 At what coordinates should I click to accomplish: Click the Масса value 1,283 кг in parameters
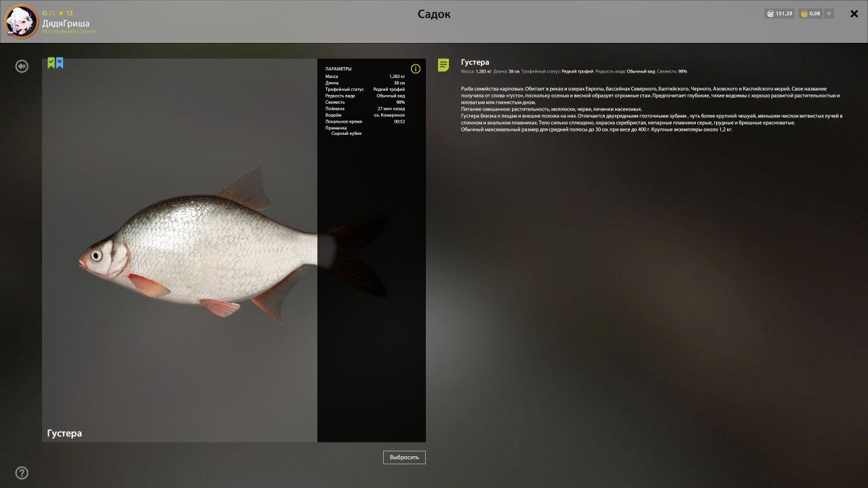pyautogui.click(x=397, y=77)
